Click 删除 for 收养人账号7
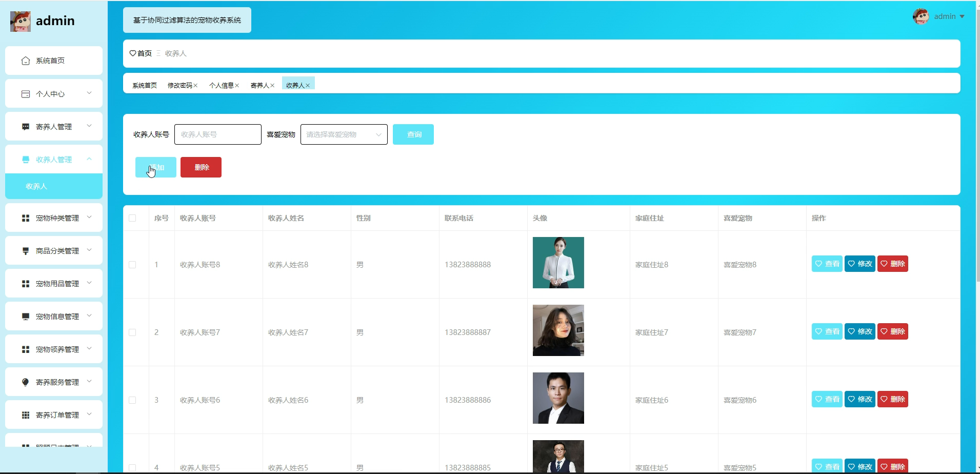 tap(893, 331)
